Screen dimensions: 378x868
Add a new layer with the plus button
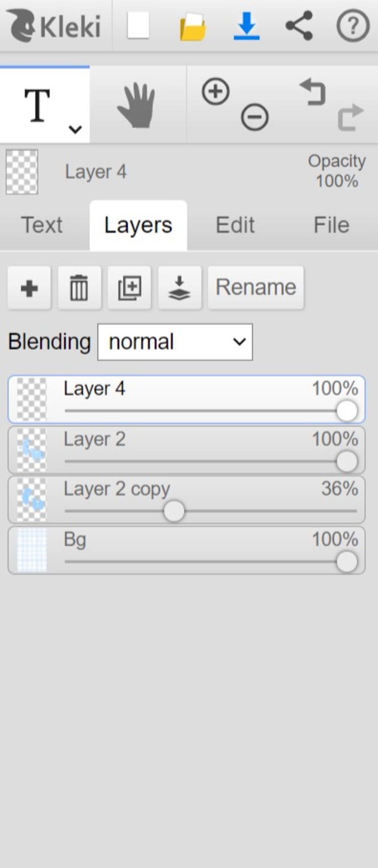29,288
